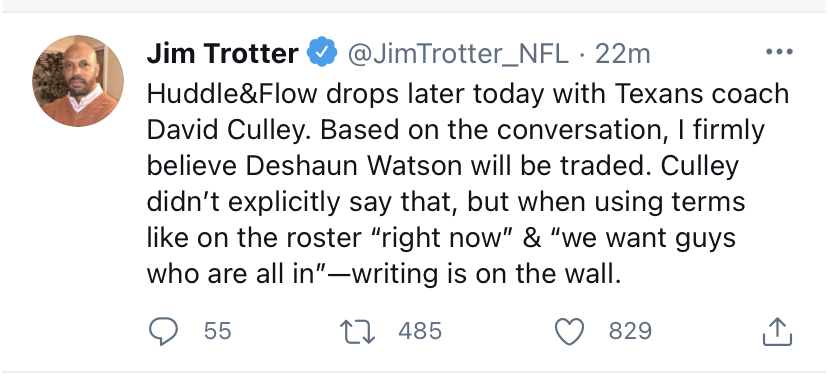Click the 485 retweets count
The width and height of the screenshot is (828, 389).
click(x=420, y=331)
